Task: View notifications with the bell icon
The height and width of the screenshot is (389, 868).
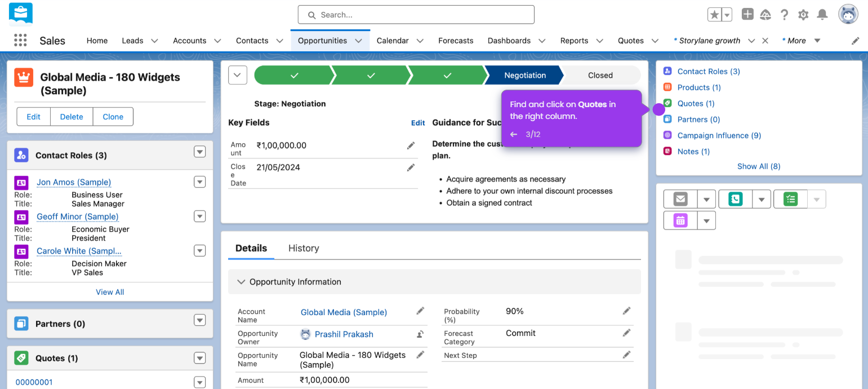Action: point(822,15)
